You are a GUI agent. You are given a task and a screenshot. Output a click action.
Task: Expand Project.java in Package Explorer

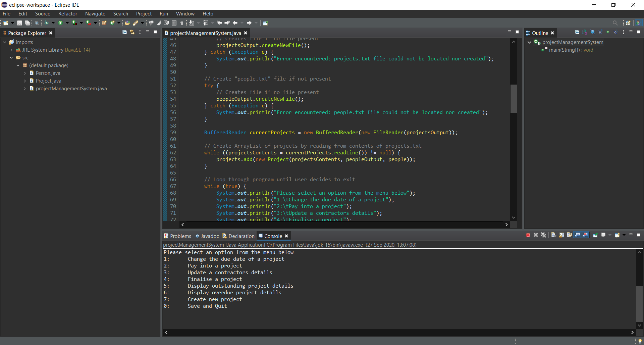point(25,81)
